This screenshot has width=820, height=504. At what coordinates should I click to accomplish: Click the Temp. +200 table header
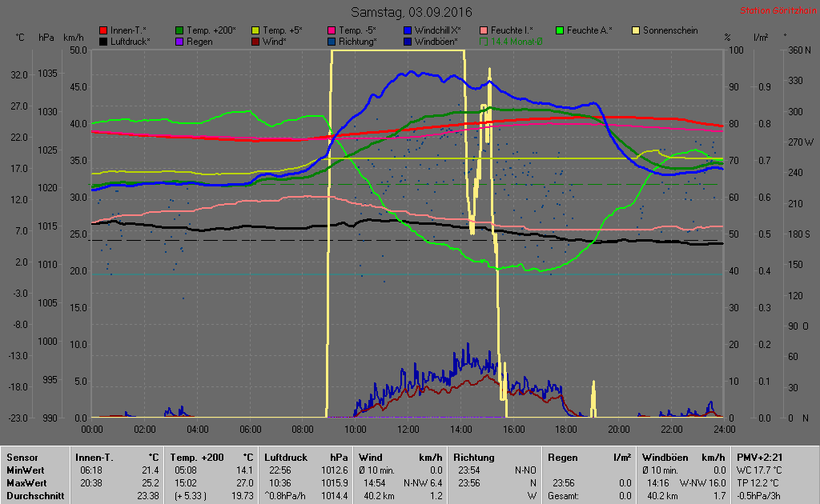(197, 458)
